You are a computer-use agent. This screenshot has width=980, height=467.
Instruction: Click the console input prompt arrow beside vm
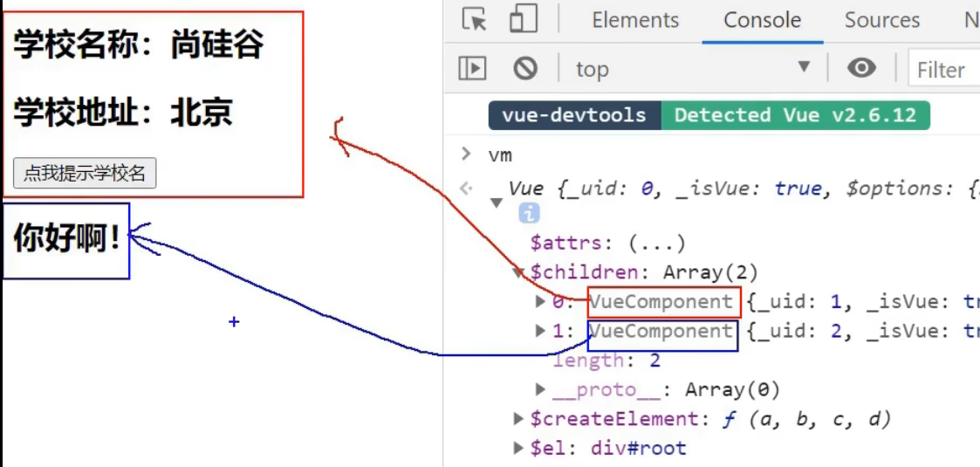[466, 155]
